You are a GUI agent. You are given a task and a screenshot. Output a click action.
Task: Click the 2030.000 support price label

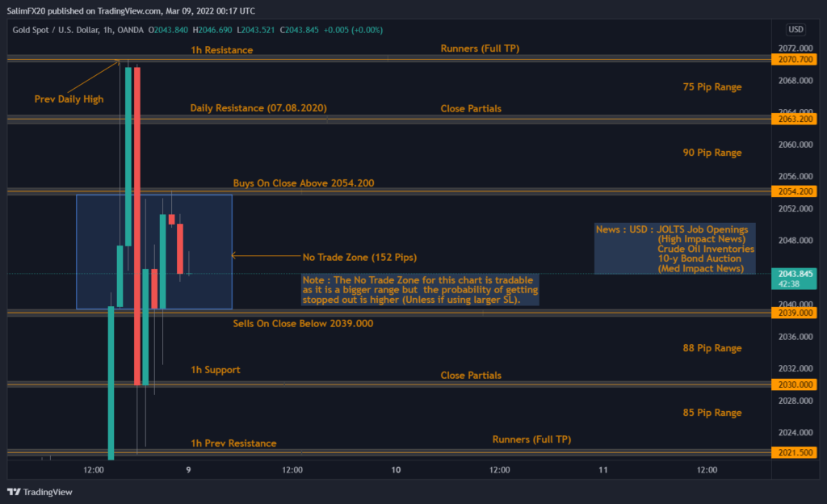click(795, 384)
